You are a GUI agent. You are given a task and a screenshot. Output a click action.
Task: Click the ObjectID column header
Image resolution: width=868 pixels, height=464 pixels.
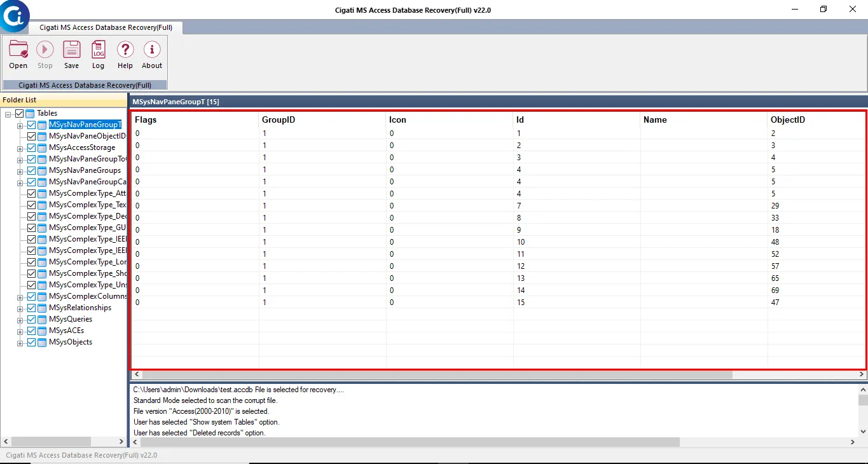coord(816,119)
